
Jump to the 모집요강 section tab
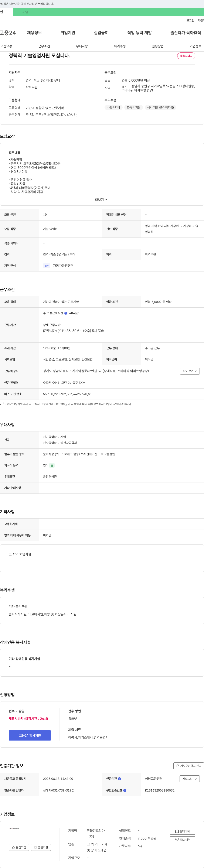coord(6,46)
